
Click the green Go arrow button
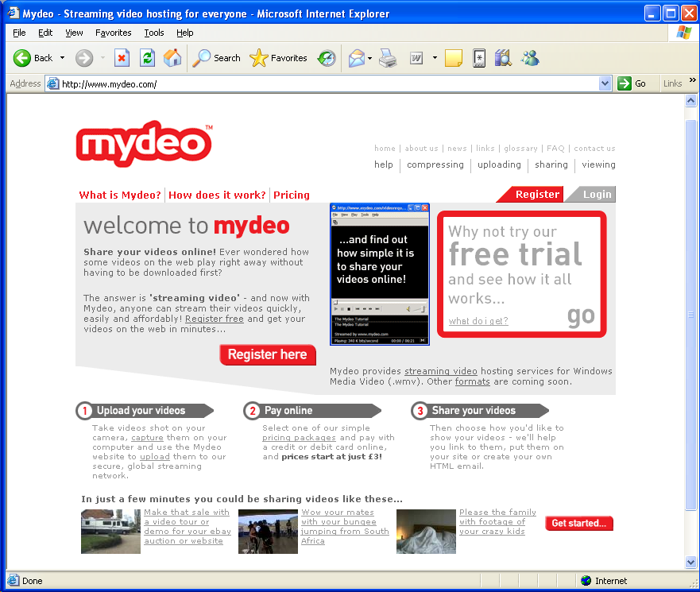coord(624,83)
